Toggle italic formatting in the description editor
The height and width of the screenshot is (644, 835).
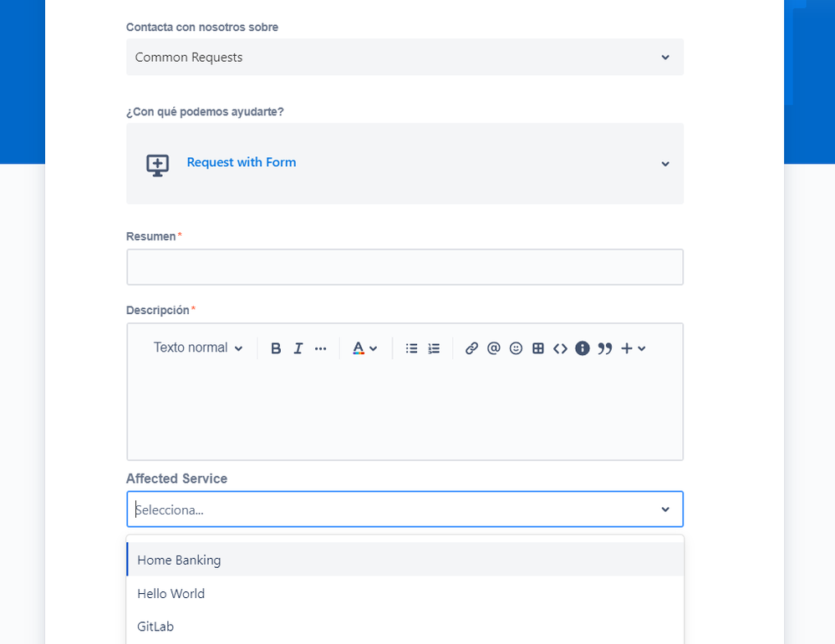coord(298,348)
